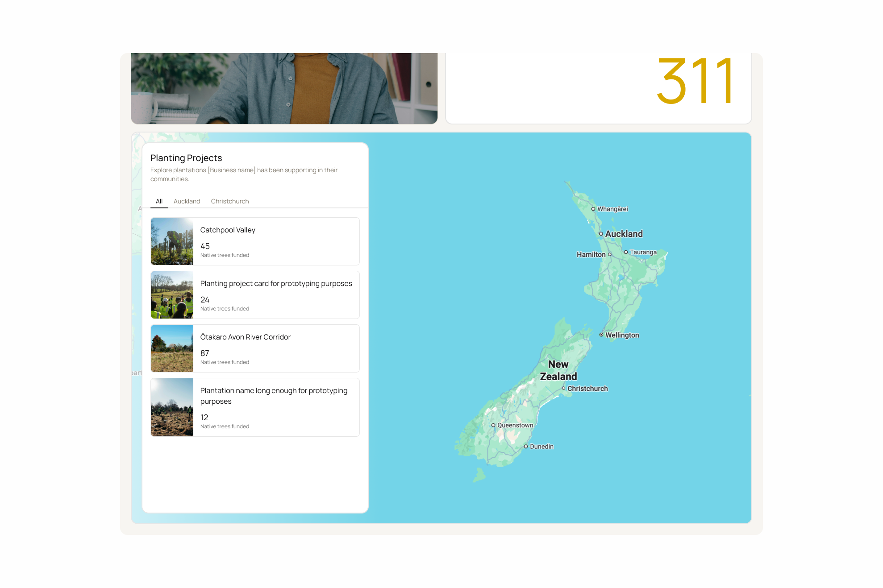
Task: Click 'Native trees funded' under Catchpool Valley
Action: point(225,255)
